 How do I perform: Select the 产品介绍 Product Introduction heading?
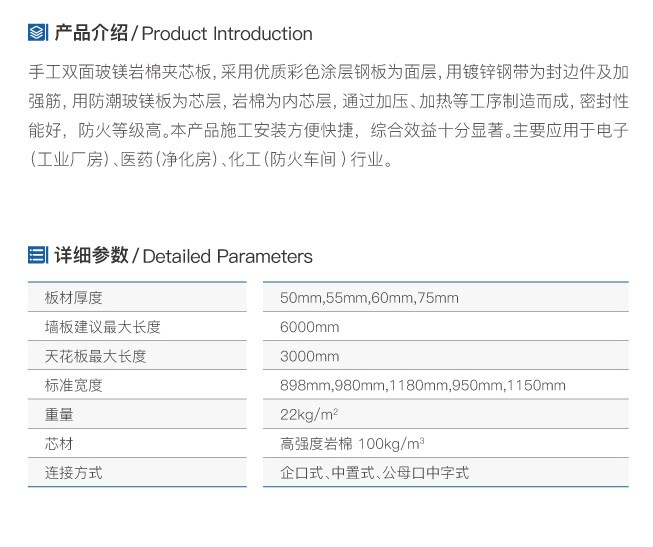click(183, 33)
